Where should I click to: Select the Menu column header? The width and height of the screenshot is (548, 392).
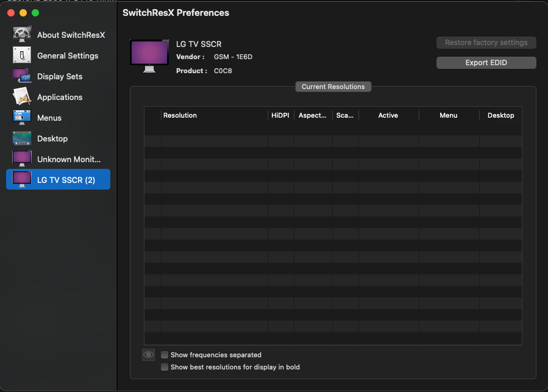[449, 115]
